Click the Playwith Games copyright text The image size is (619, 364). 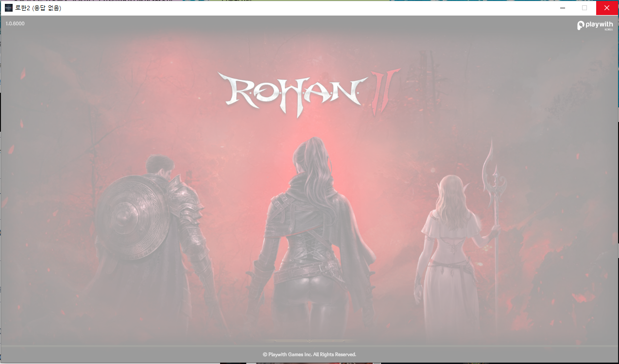point(309,354)
